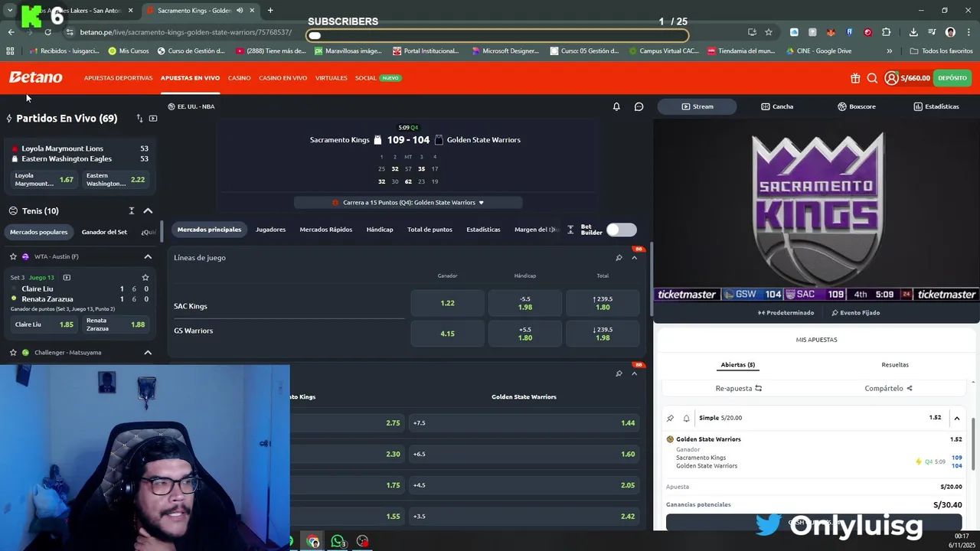Show more bookmarks with double chevron

[889, 51]
